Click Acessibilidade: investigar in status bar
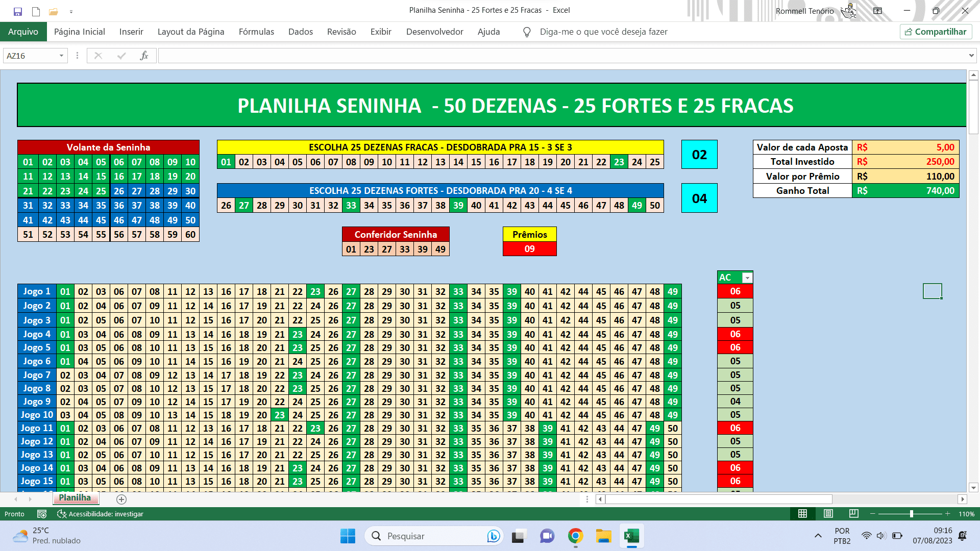Image resolution: width=980 pixels, height=551 pixels. point(100,514)
